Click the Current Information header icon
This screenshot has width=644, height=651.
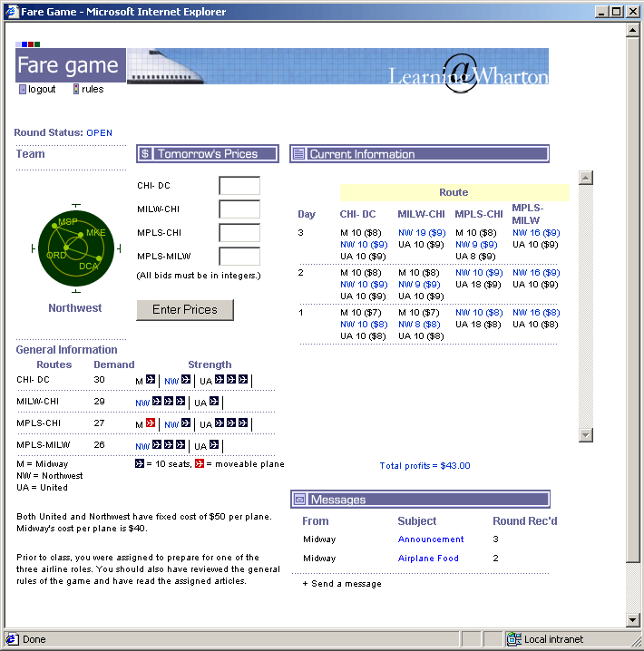point(298,153)
